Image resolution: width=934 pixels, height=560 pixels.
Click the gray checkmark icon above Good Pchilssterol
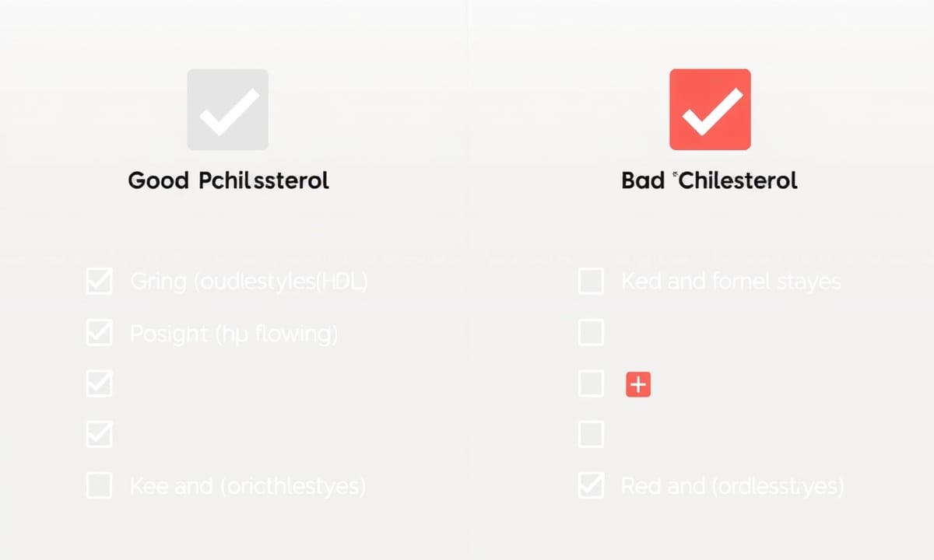227,110
